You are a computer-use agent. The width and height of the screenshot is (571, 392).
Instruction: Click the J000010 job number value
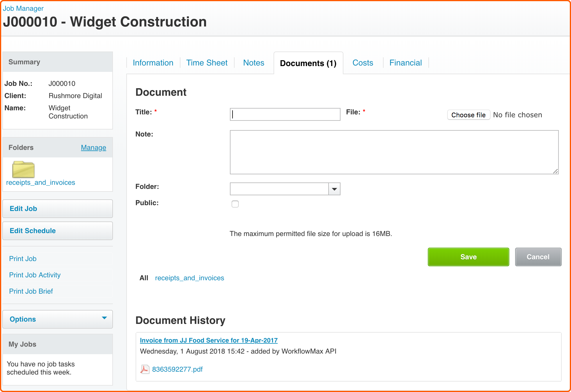coord(62,84)
